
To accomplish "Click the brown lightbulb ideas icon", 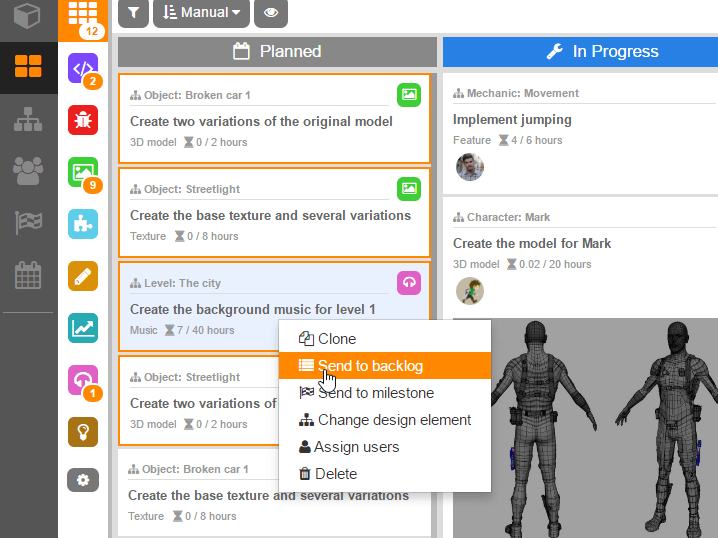I will [x=82, y=432].
